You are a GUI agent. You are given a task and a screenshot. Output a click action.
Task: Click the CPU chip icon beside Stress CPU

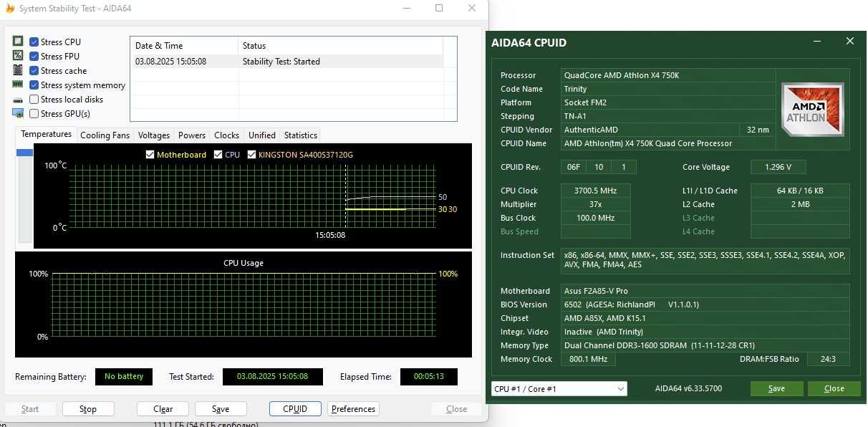coord(18,42)
